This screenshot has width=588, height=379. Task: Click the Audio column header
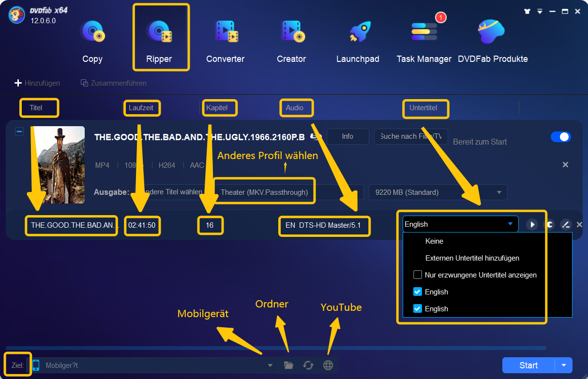tap(295, 108)
